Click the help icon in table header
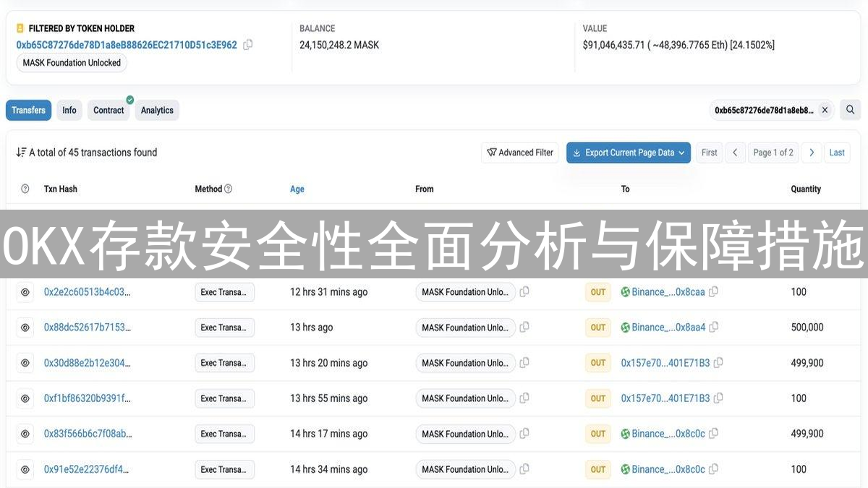Image resolution: width=868 pixels, height=488 pixels. tap(25, 189)
